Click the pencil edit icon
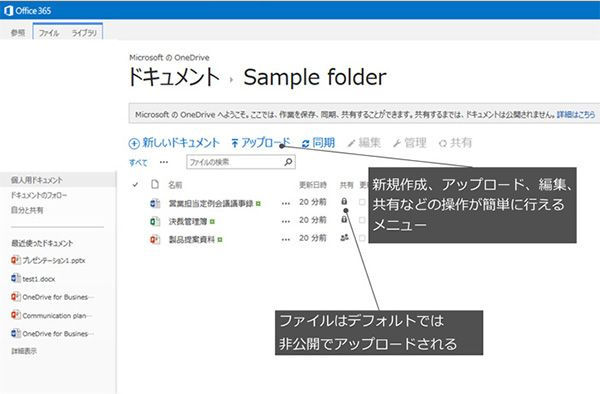This screenshot has width=600, height=394. click(351, 144)
